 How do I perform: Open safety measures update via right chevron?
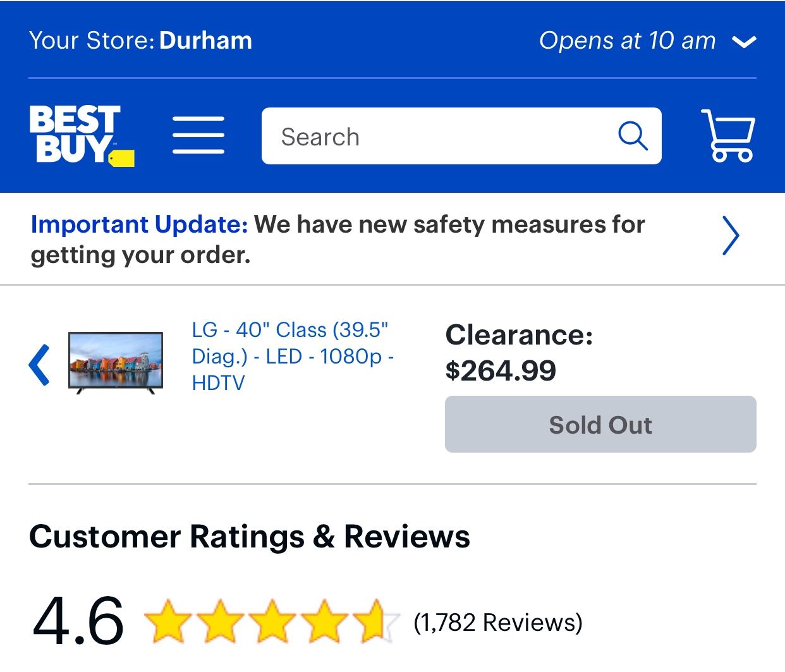tap(731, 235)
